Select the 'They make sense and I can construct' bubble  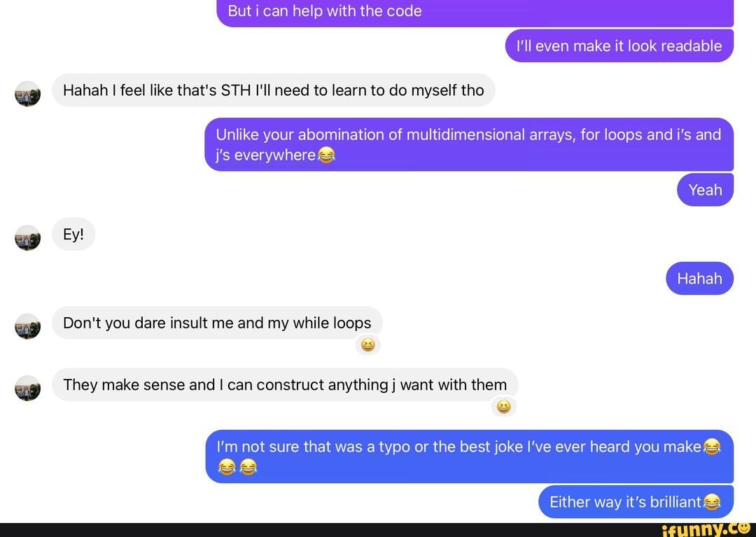point(285,384)
